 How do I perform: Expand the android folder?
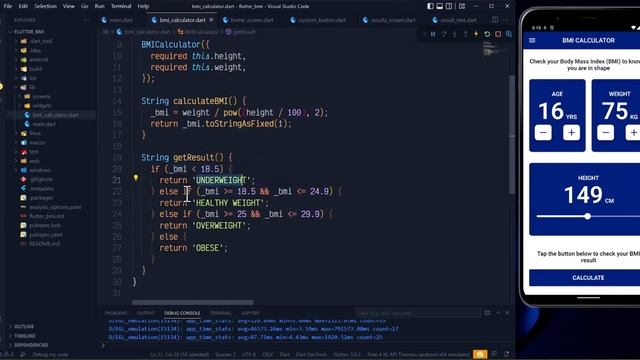(x=38, y=60)
